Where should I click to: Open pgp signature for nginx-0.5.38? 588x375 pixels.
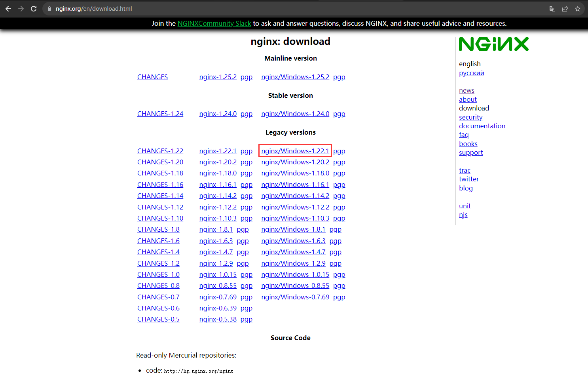(x=247, y=320)
